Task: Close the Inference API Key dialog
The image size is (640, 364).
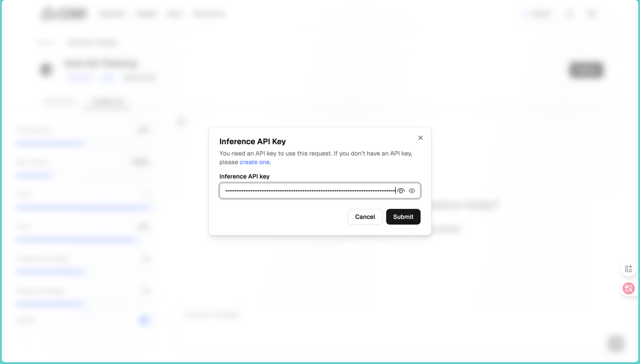Action: 420,138
